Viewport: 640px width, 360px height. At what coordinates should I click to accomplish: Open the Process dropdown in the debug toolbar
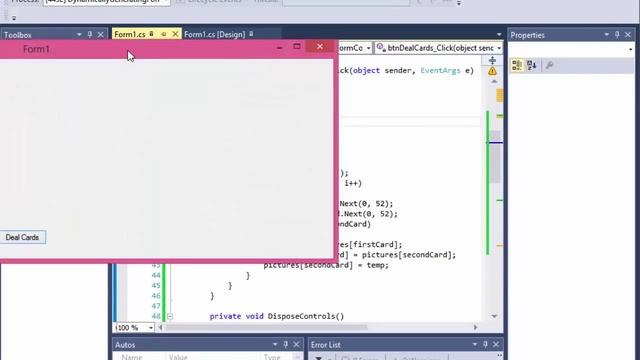click(x=166, y=2)
